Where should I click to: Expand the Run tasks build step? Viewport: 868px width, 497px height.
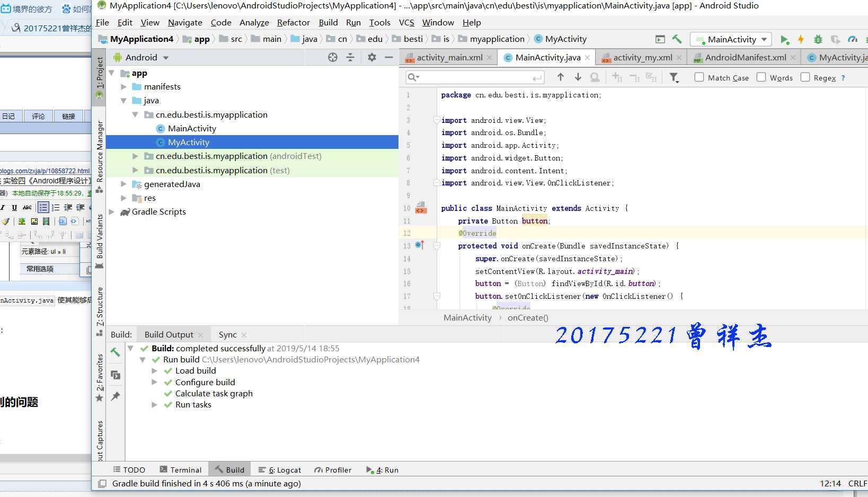[154, 404]
